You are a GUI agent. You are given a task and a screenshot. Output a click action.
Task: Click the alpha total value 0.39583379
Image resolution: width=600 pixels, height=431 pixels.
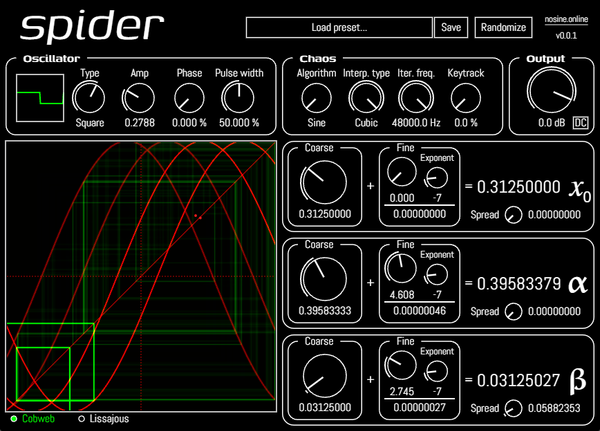518,284
